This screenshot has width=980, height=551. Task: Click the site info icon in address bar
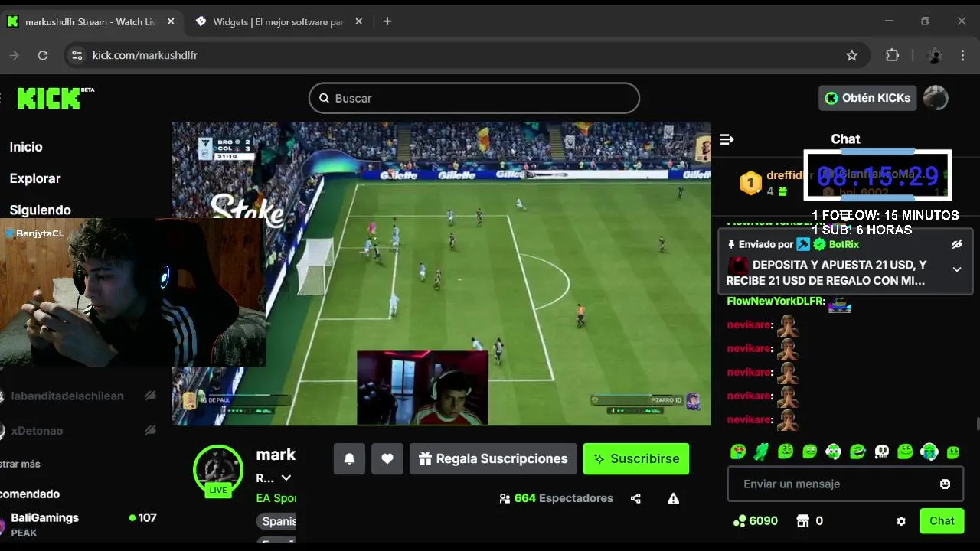tap(76, 55)
